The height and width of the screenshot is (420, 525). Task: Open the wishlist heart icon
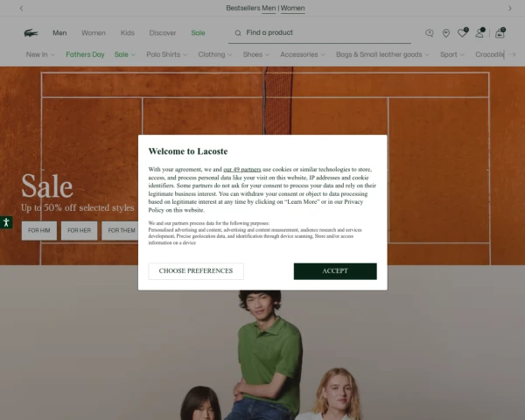[463, 32]
